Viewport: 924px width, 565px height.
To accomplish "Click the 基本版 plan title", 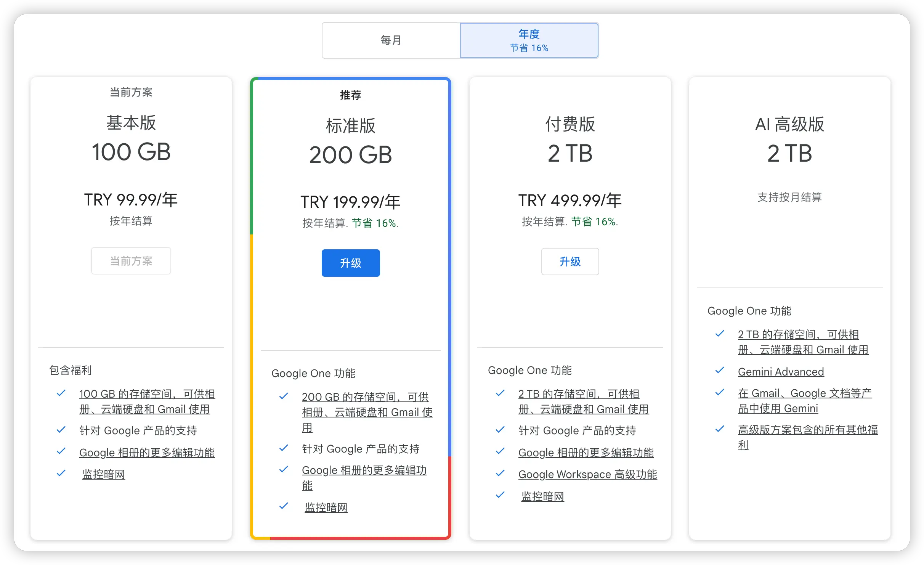I will pos(131,123).
